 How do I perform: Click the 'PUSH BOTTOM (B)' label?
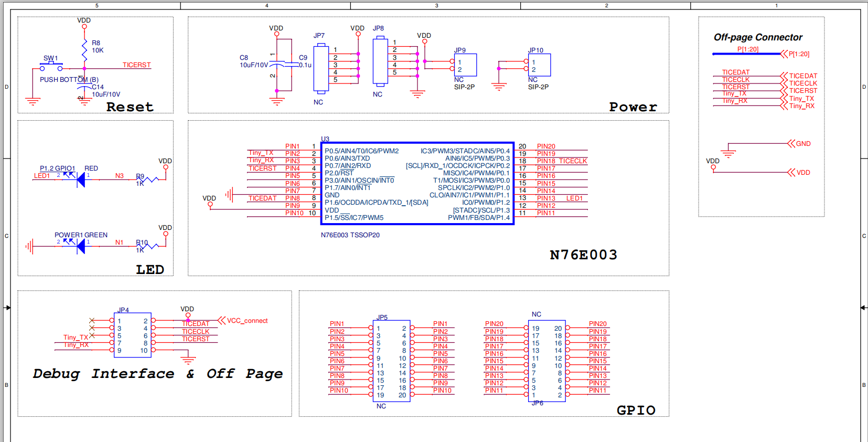69,80
